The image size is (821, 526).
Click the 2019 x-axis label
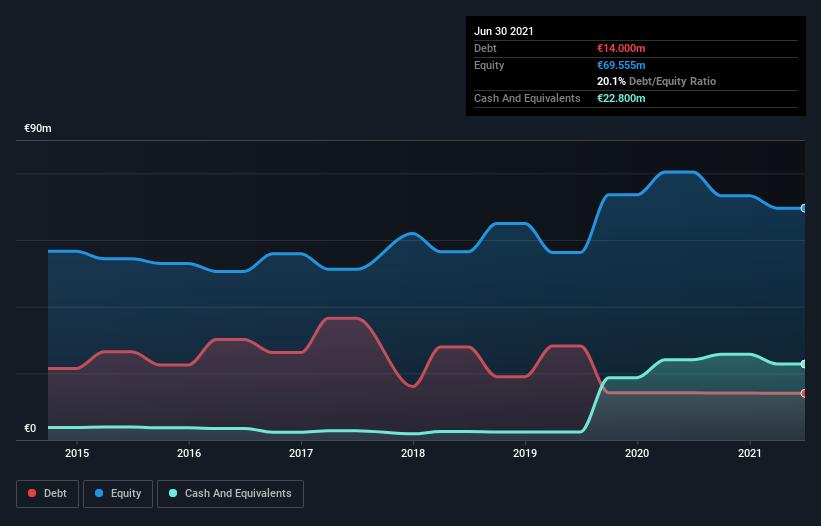[x=525, y=453]
